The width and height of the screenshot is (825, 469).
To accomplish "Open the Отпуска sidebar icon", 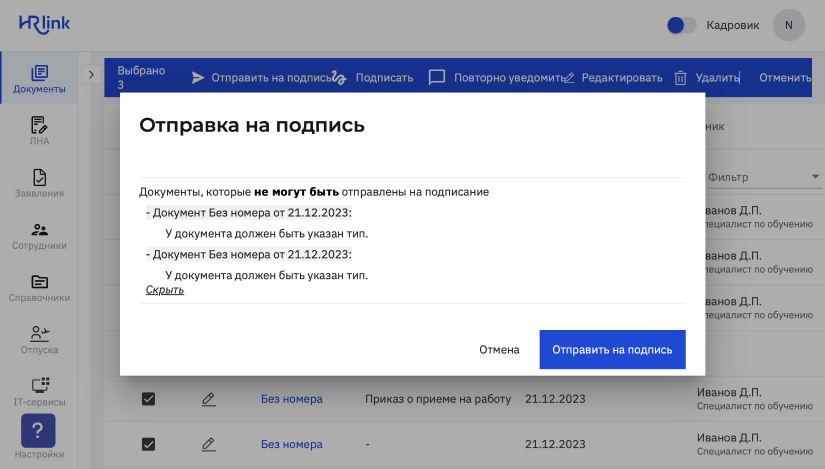I will coord(39,339).
